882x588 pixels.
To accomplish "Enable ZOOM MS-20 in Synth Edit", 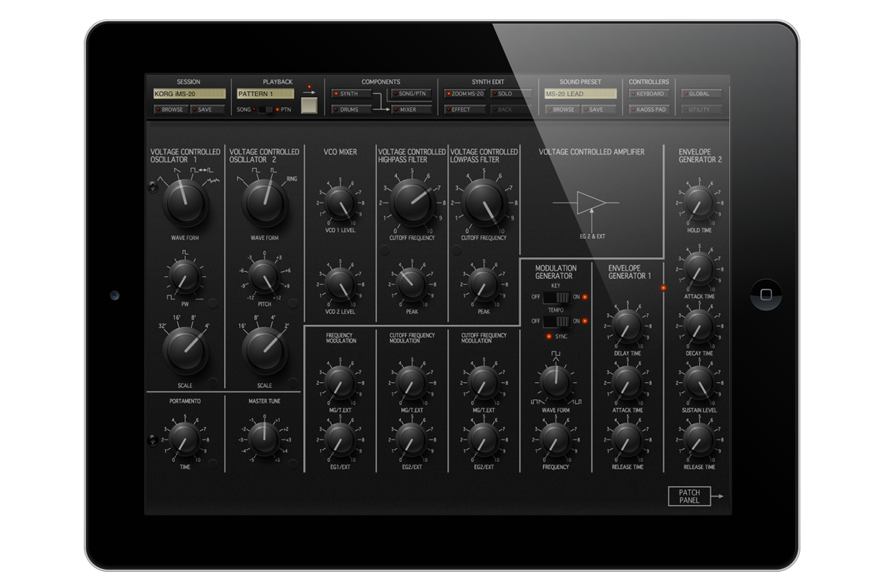I will click(x=465, y=94).
